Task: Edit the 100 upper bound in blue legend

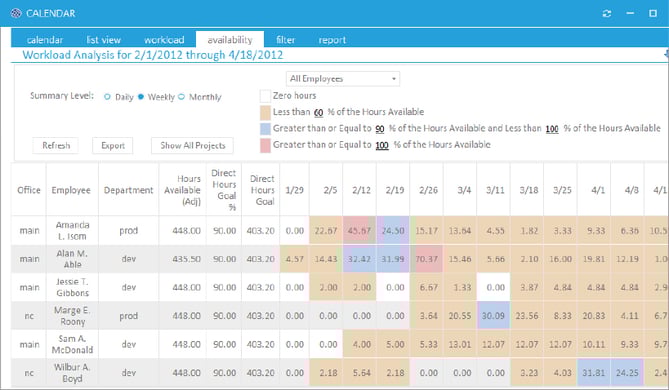Action: (x=552, y=129)
